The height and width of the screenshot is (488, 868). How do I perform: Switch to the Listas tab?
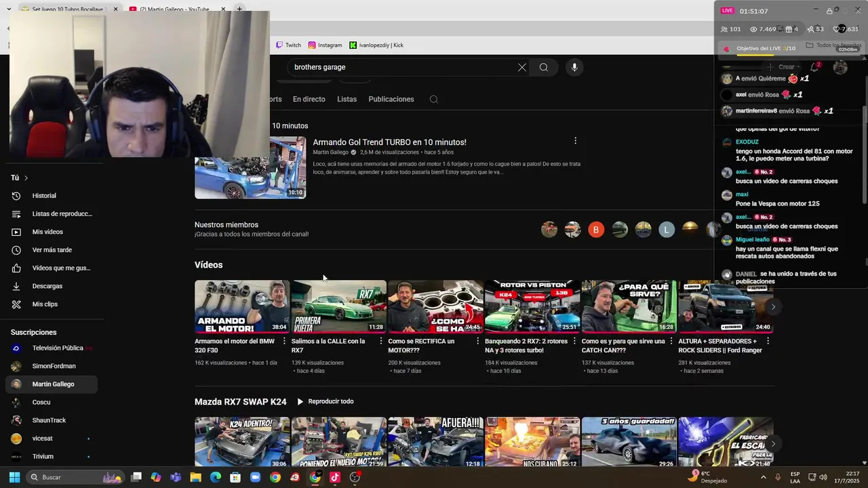tap(347, 99)
